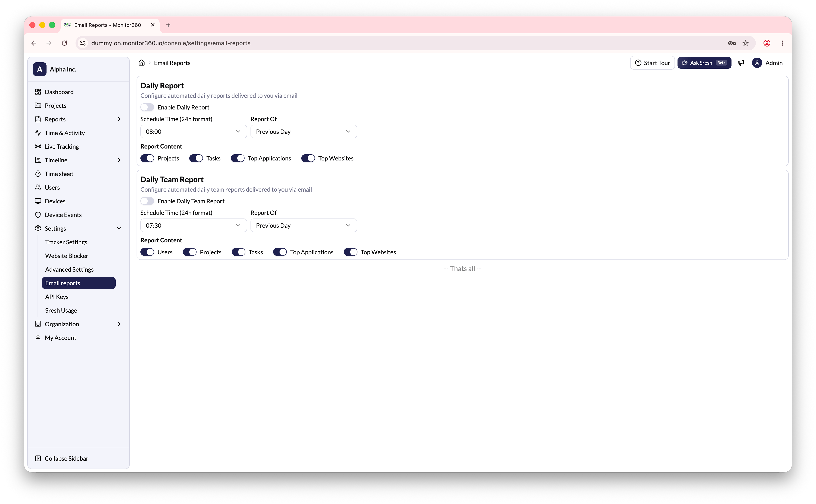Click the Collapse Sidebar panel icon

click(38, 458)
